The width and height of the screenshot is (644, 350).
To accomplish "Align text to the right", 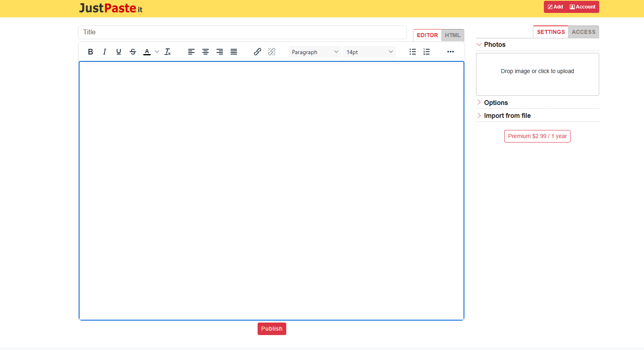I will click(x=220, y=52).
